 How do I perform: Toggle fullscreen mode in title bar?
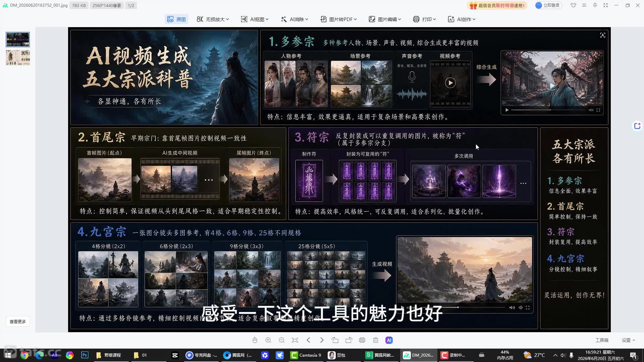coord(606,5)
